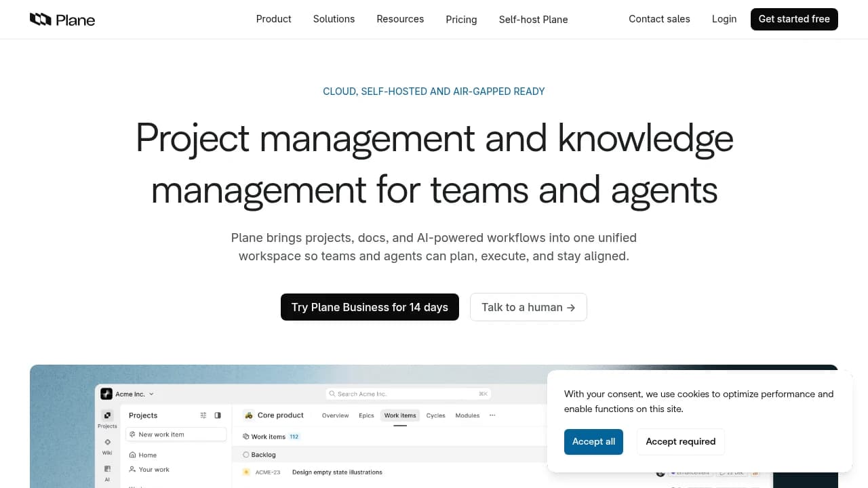
Task: Switch to the Epics tab in preview
Action: [366, 415]
